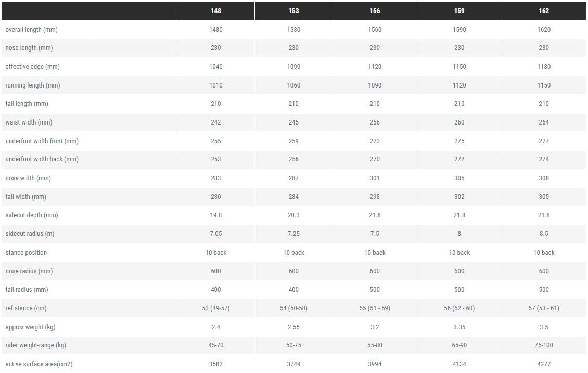Screen dimensions: 588x373
Task: Select the 53 (49-57) ref stance cell
Action: 215,308
